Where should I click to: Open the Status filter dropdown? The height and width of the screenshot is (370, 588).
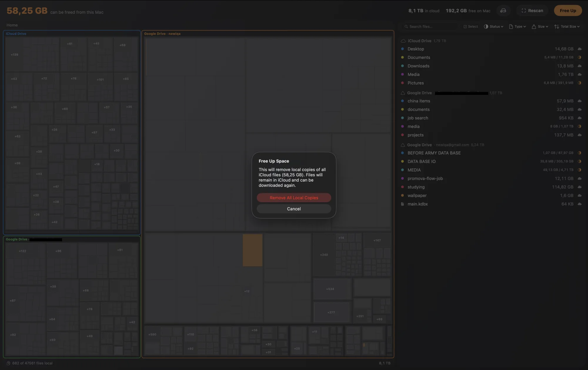(494, 26)
